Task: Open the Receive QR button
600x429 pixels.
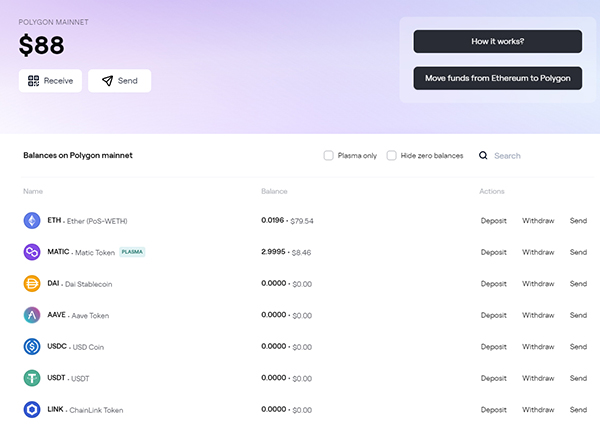Action: (x=51, y=81)
